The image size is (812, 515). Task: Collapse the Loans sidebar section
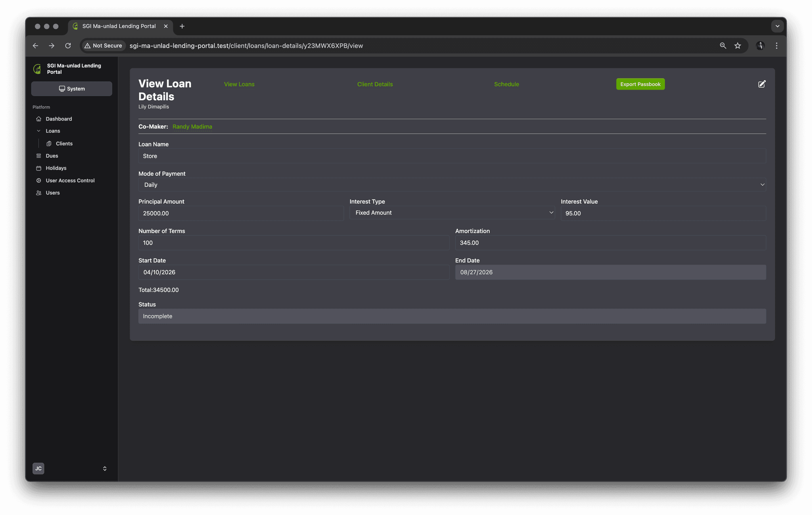pyautogui.click(x=38, y=131)
